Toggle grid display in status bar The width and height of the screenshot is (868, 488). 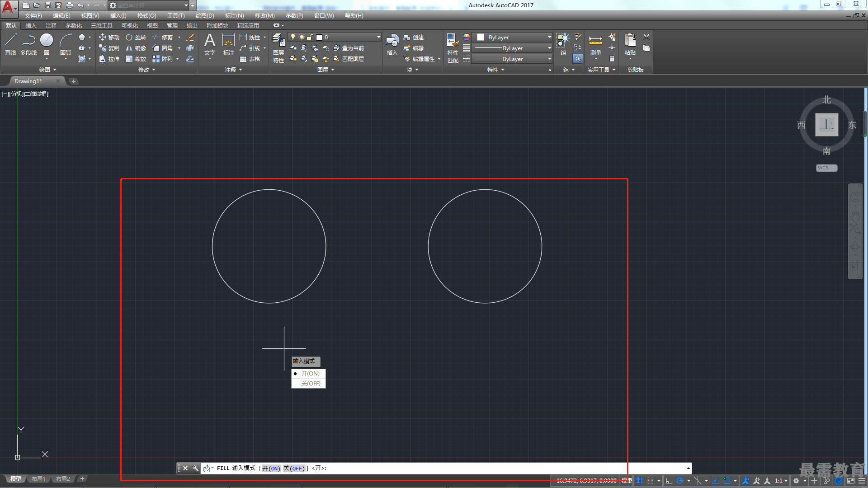point(639,481)
